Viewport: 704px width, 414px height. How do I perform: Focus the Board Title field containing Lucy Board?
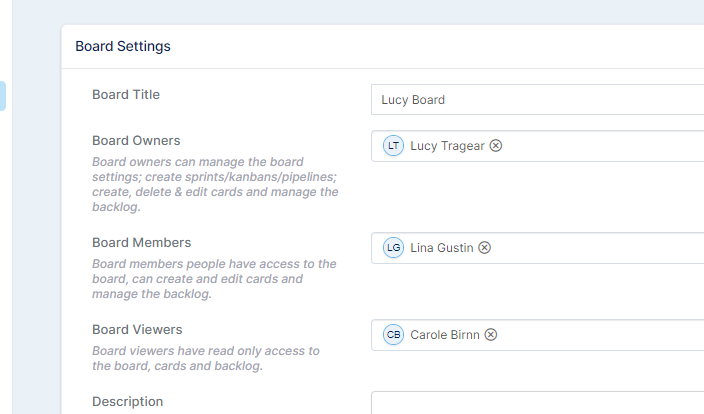pyautogui.click(x=537, y=99)
